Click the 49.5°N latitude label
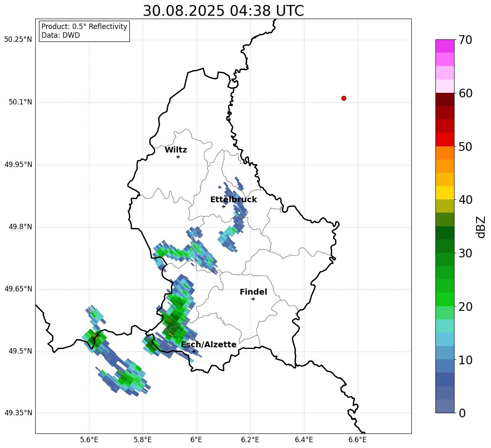Image resolution: width=491 pixels, height=448 pixels. pyautogui.click(x=21, y=351)
